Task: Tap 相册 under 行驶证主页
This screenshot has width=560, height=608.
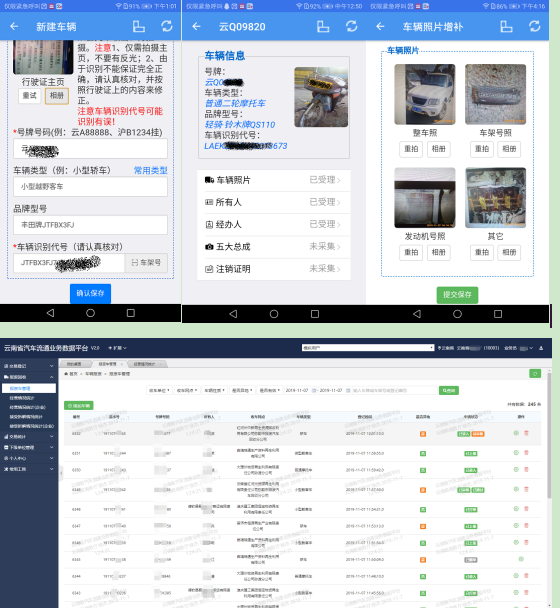Action: [x=57, y=96]
